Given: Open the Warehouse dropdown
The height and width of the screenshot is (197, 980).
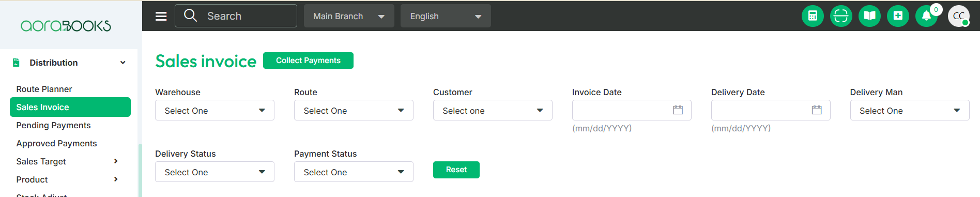Looking at the screenshot, I should [x=215, y=110].
